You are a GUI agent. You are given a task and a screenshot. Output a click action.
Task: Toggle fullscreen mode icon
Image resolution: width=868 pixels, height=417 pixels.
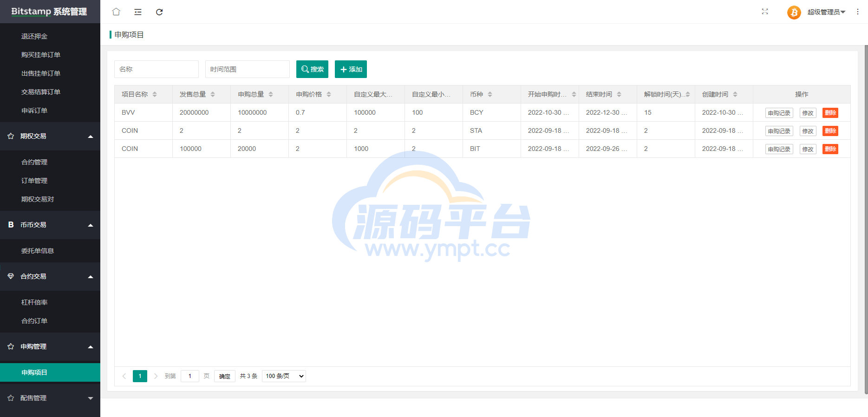tap(765, 12)
